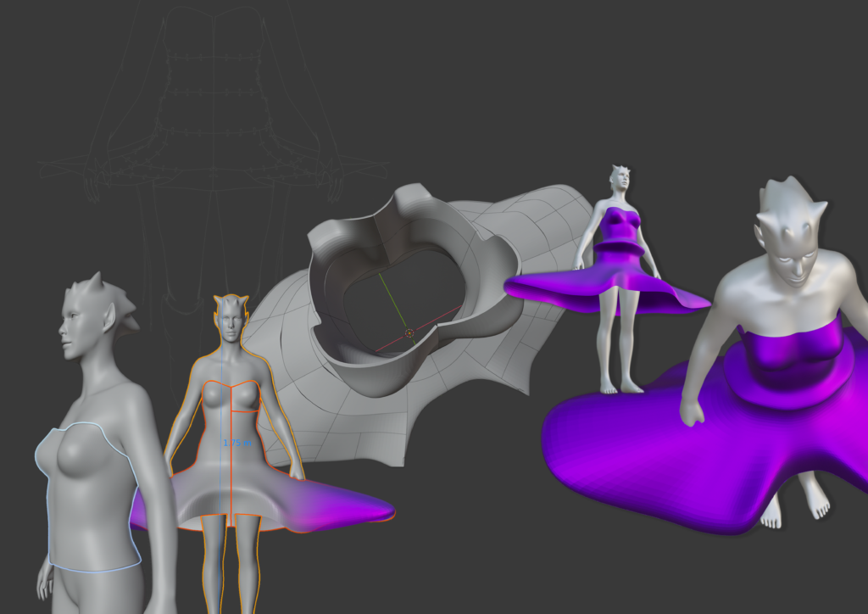Screen dimensions: 868x614
Task: Click the large right figure's face
Action: tap(794, 254)
